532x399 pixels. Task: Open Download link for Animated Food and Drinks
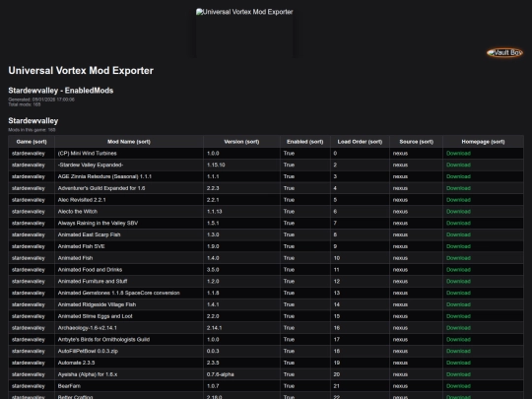[458, 270]
